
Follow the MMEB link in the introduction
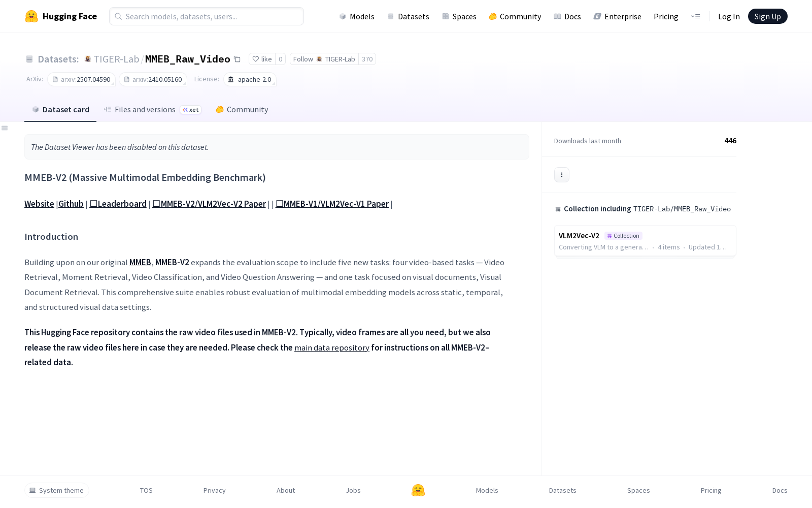[140, 262]
